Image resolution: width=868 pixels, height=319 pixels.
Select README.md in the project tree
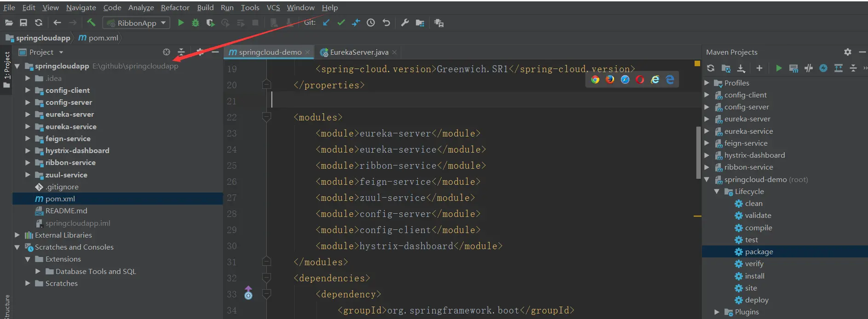[66, 211]
